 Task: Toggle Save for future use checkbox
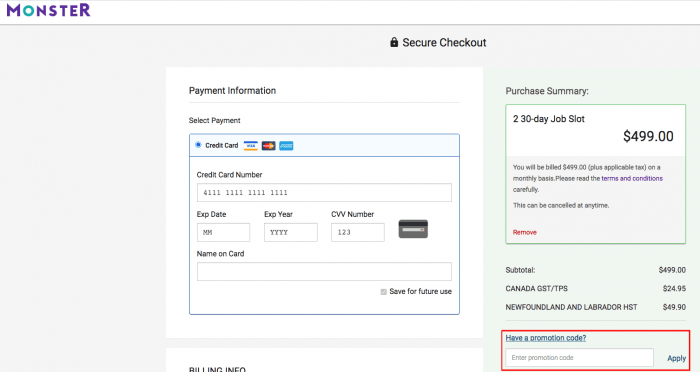[383, 292]
